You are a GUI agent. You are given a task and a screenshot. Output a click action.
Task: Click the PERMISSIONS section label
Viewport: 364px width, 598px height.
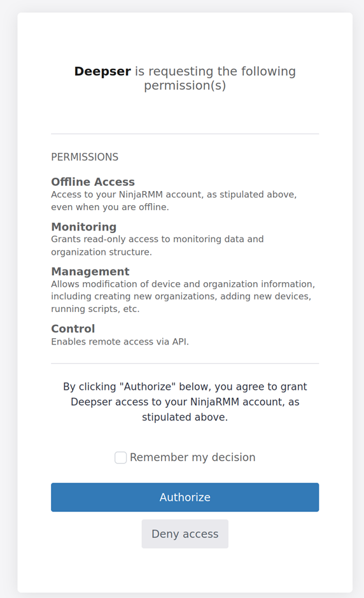point(85,157)
